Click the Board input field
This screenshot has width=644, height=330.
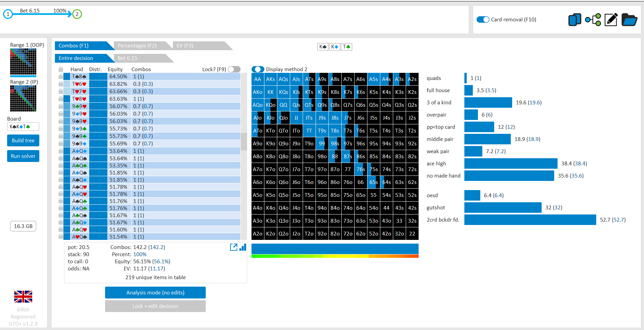coord(23,127)
